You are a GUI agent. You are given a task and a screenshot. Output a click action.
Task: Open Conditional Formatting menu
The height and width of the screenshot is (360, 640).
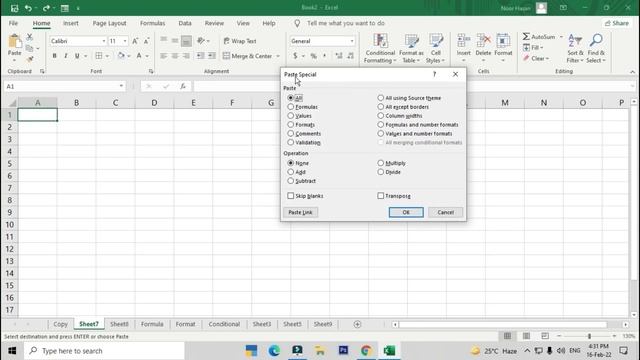[x=380, y=49]
